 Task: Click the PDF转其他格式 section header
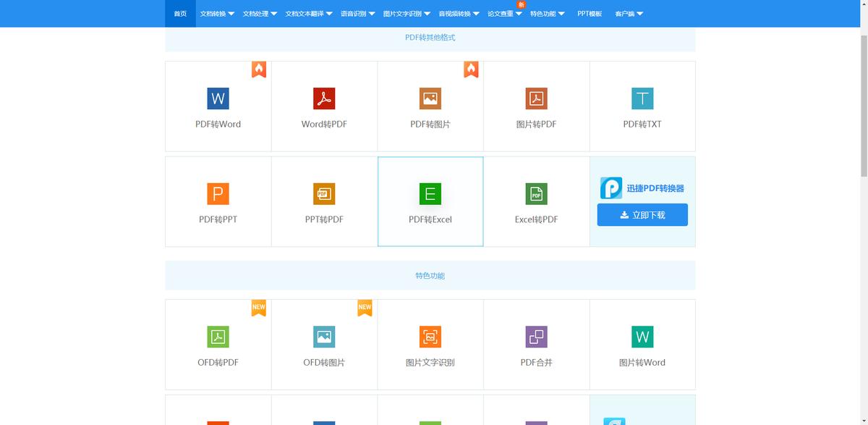pyautogui.click(x=430, y=37)
